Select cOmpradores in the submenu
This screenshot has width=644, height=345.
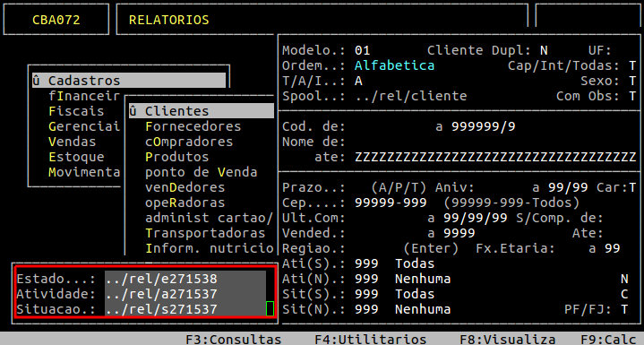click(x=189, y=142)
